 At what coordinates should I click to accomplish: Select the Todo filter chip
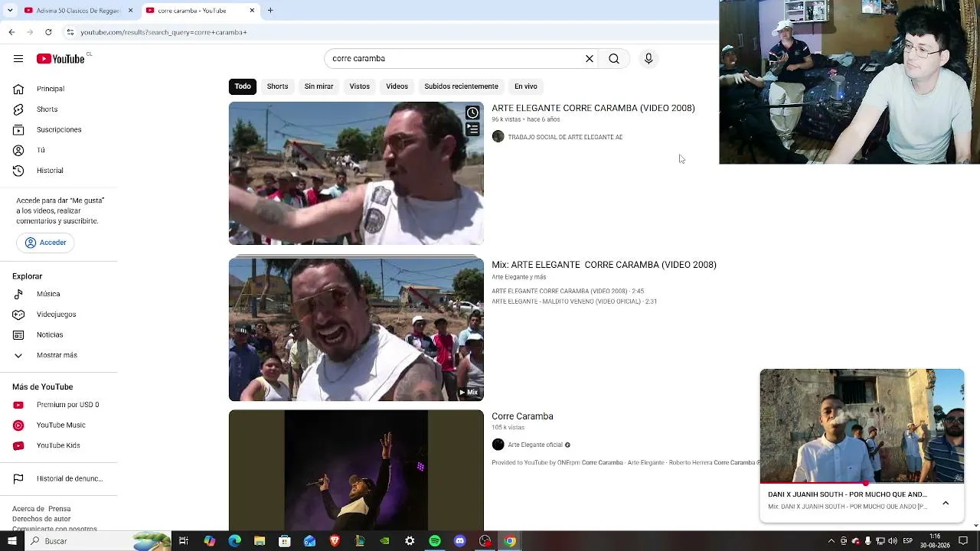point(243,86)
